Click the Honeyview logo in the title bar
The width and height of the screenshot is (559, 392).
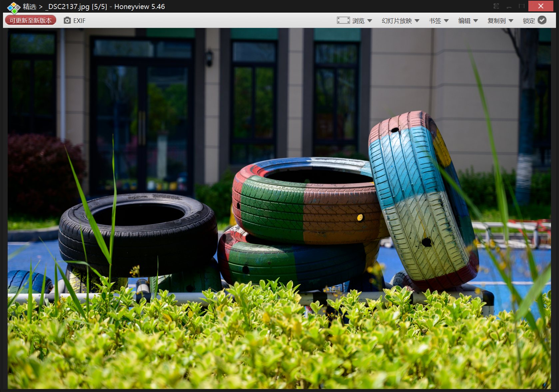pos(14,7)
